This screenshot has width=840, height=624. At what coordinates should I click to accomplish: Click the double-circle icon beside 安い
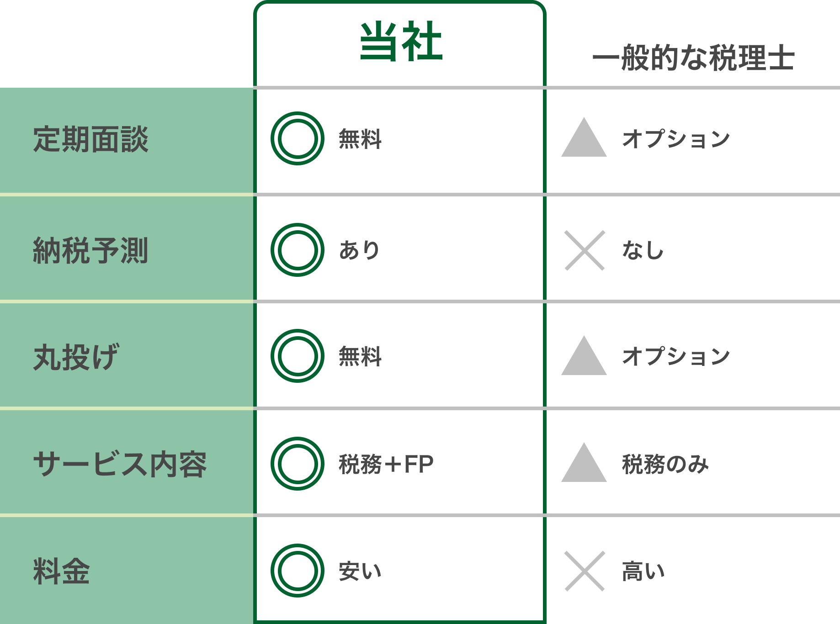(298, 571)
